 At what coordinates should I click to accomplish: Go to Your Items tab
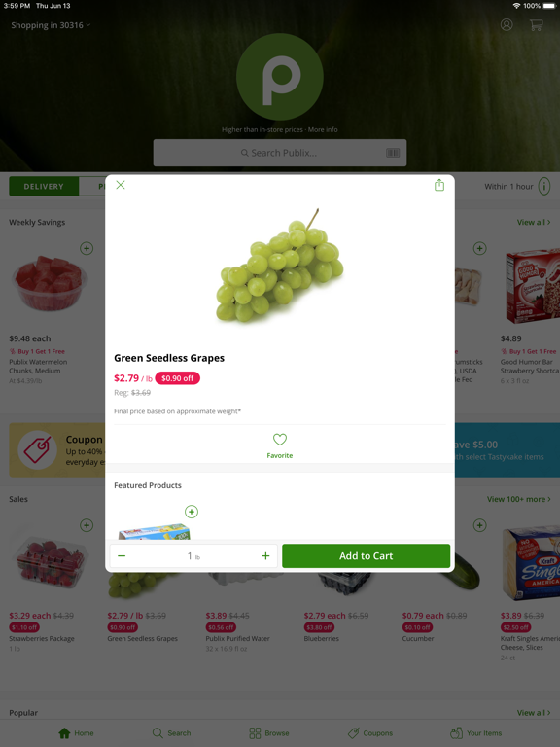coord(475,733)
